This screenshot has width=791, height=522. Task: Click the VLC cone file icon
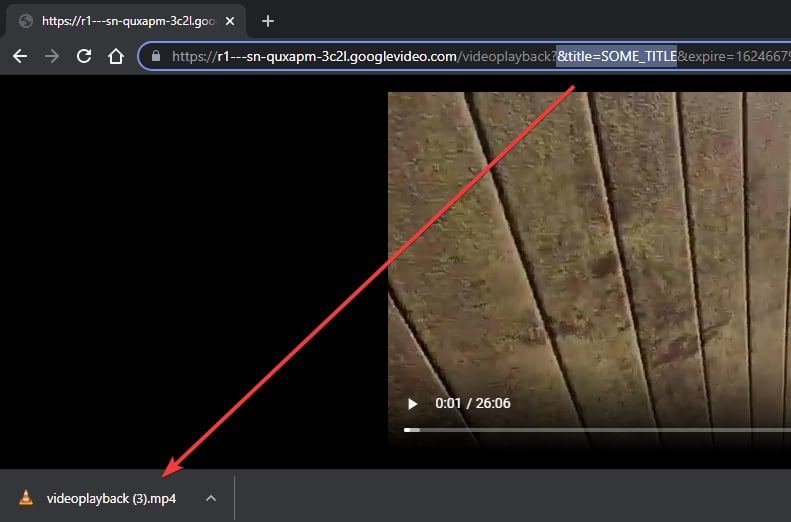coord(26,498)
